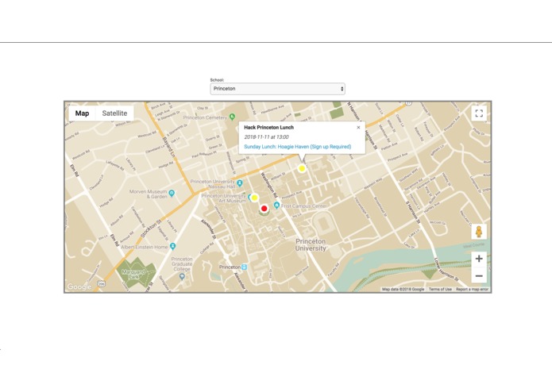The height and width of the screenshot is (392, 552).
Task: Close the Hack Princeton Lunch popup
Action: click(x=358, y=127)
